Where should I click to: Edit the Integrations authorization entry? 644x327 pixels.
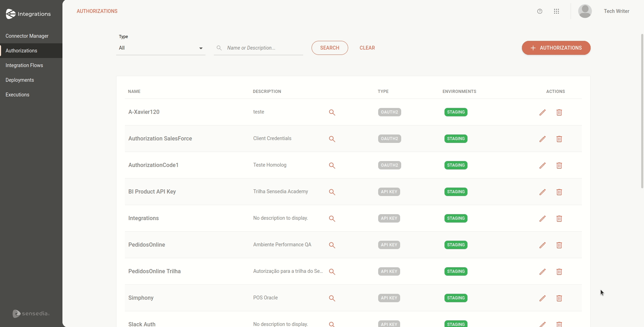(x=542, y=218)
